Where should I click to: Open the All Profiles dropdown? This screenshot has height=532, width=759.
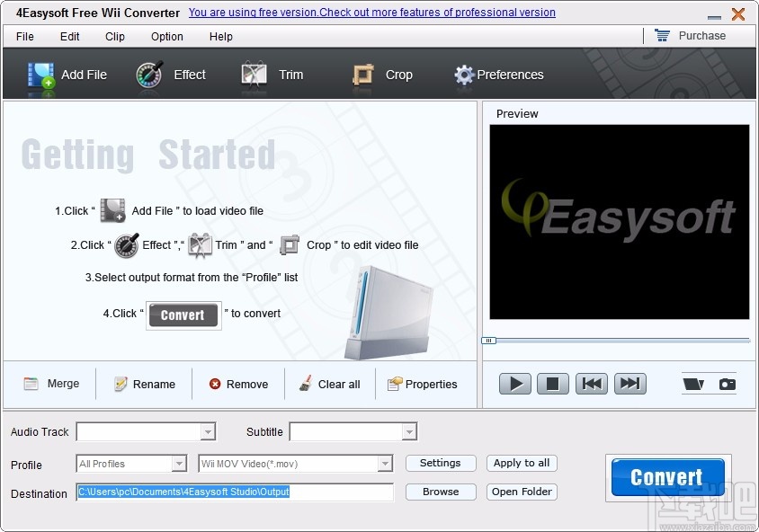(x=178, y=463)
